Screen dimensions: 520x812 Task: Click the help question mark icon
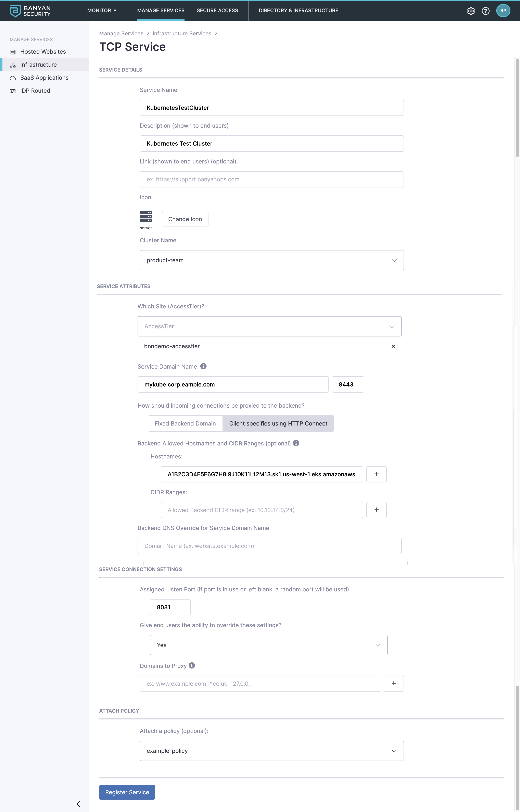coord(486,11)
